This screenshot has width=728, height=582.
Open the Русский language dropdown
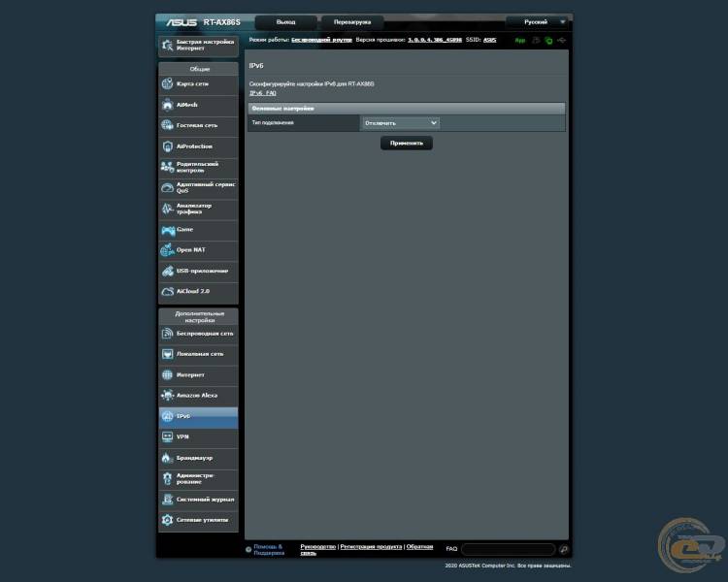coord(539,21)
